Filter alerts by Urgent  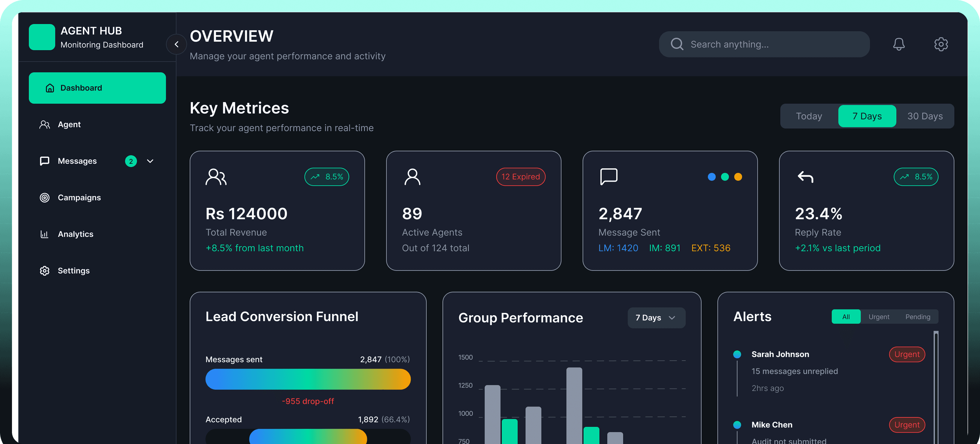pos(878,316)
